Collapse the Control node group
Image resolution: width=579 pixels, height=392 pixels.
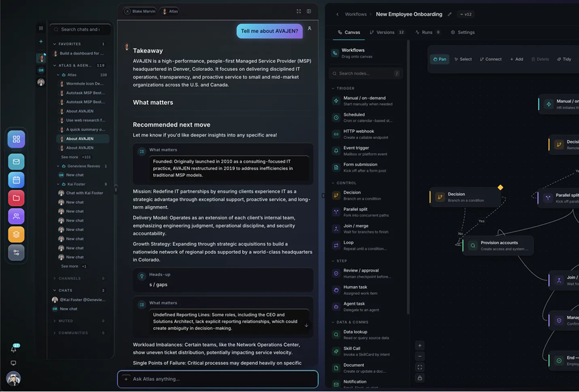pos(333,183)
